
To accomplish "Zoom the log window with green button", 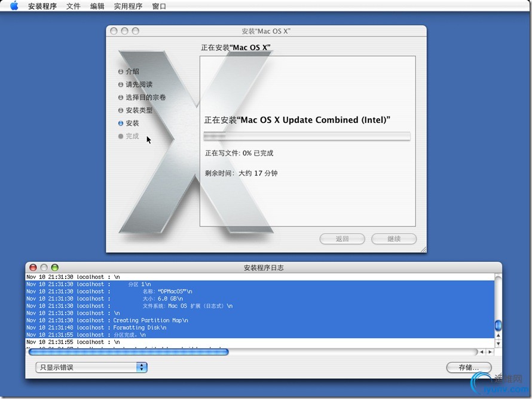I will coord(55,268).
